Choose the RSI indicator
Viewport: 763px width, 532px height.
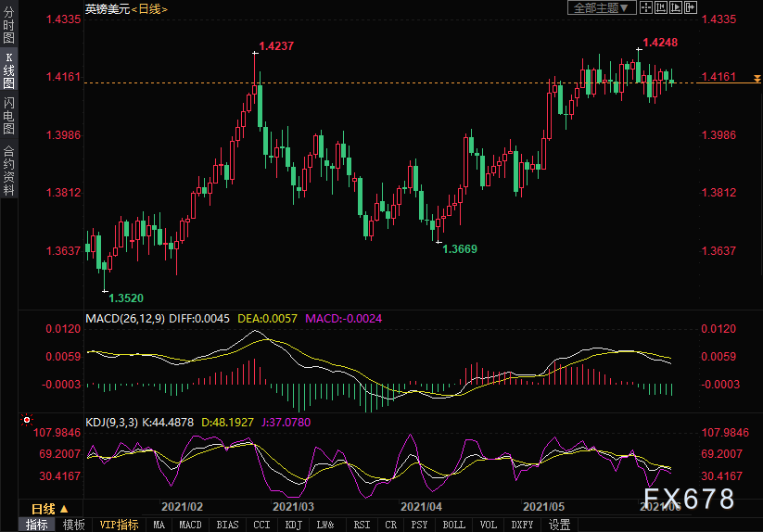coord(362,526)
